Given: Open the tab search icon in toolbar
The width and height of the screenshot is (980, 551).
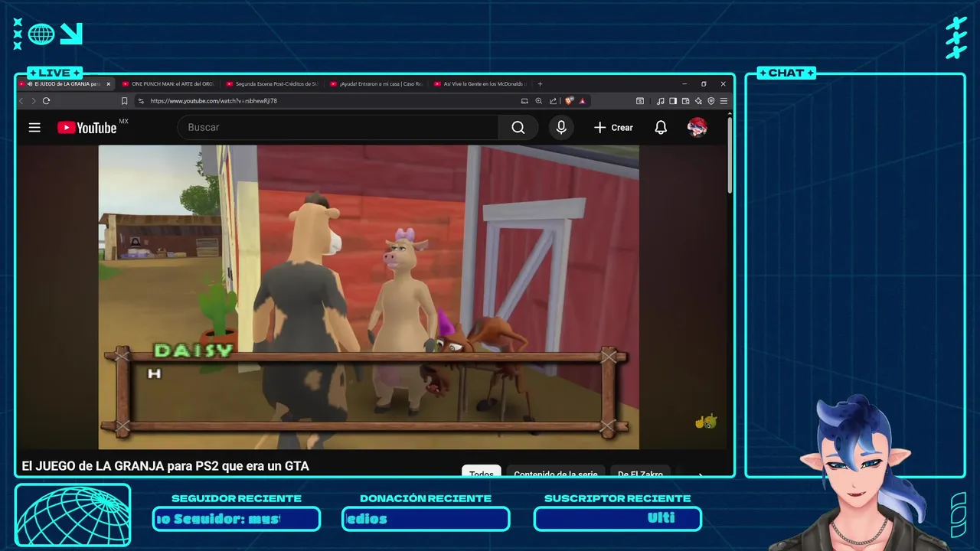Looking at the screenshot, I should (640, 101).
